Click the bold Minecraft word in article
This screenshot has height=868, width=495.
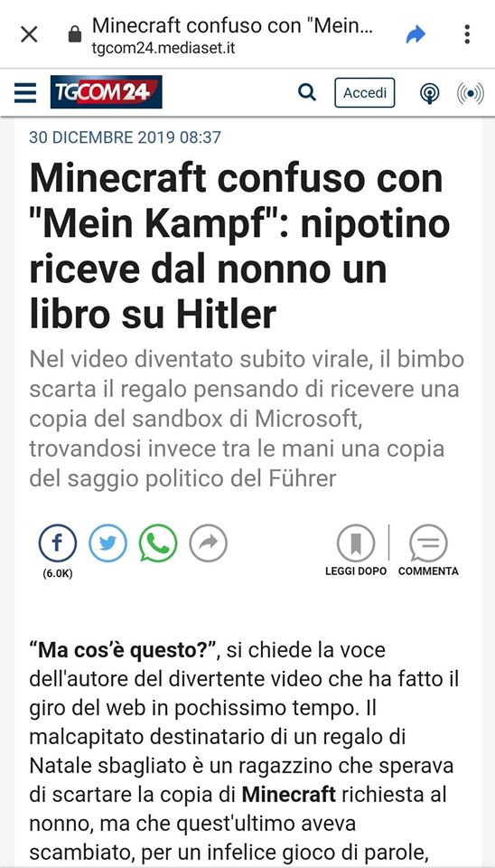click(289, 795)
